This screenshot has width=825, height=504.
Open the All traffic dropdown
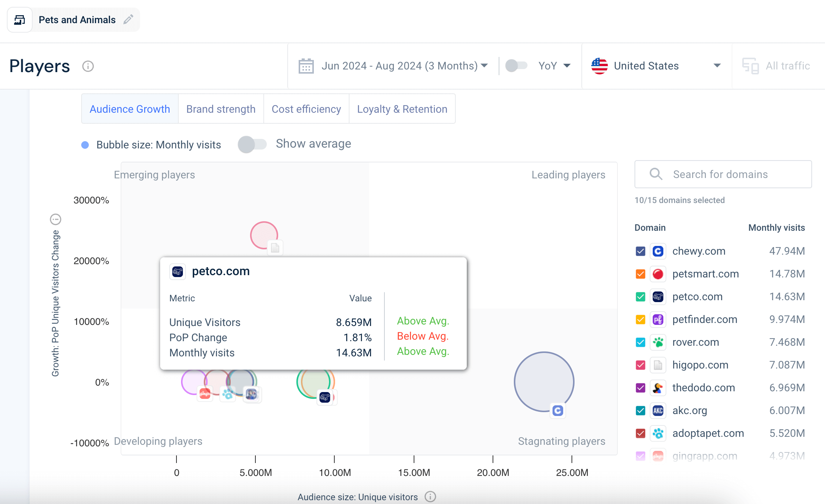[779, 66]
